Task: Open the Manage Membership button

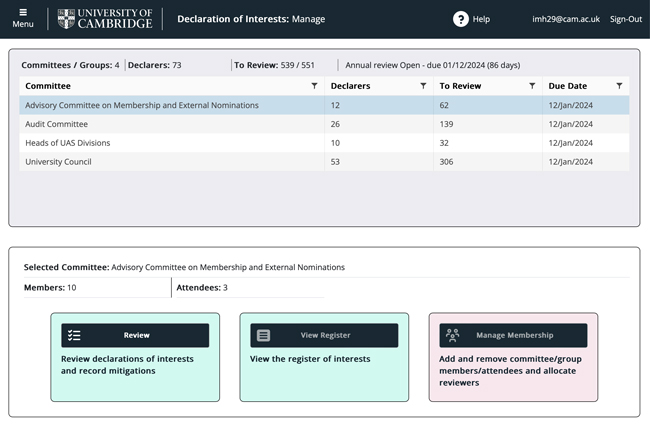Action: (513, 335)
